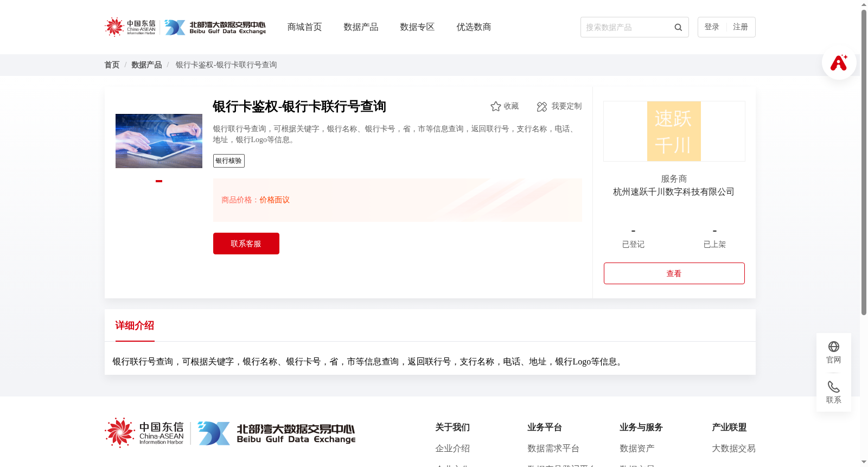The width and height of the screenshot is (868, 467).
Task: Click the 注册 register link
Action: pyautogui.click(x=741, y=27)
